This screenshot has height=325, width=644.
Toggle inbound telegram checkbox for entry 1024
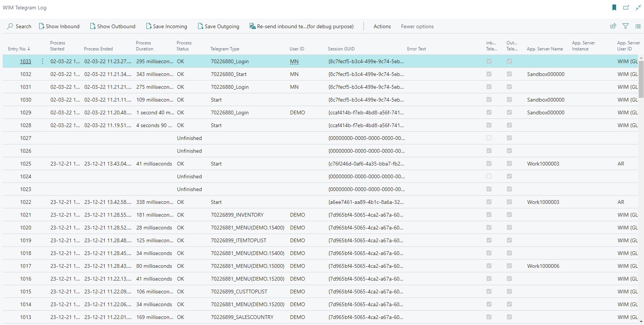coord(489,176)
